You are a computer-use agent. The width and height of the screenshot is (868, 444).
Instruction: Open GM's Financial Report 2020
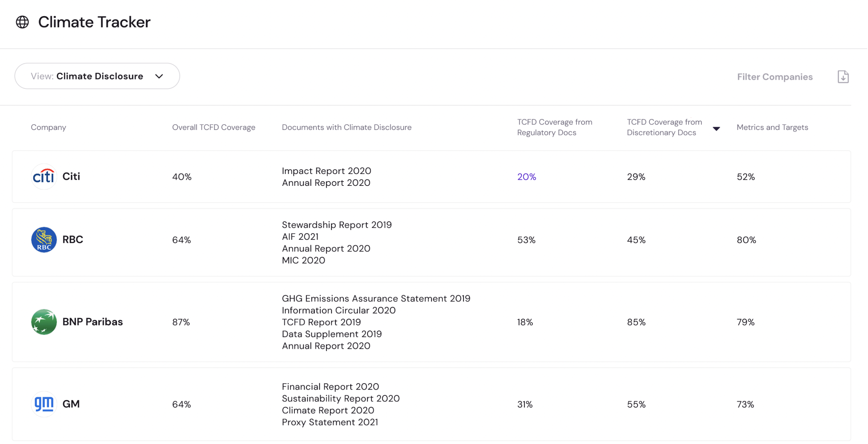point(330,387)
